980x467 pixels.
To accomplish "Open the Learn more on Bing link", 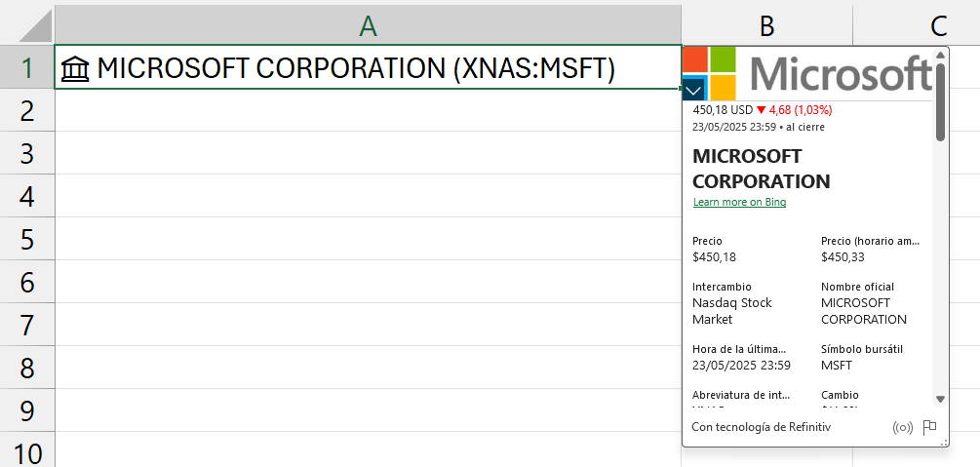I will (x=739, y=202).
